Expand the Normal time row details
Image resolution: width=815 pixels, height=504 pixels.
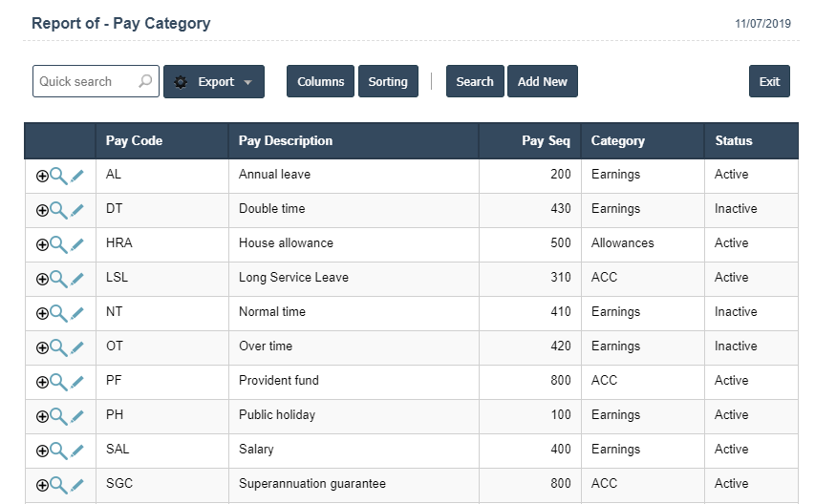42,313
